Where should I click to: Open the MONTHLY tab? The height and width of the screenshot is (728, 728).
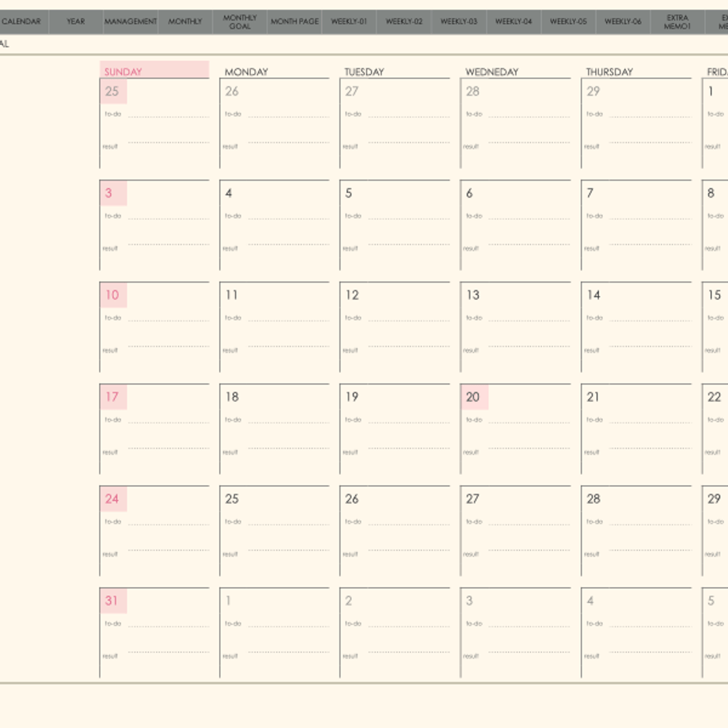click(185, 21)
